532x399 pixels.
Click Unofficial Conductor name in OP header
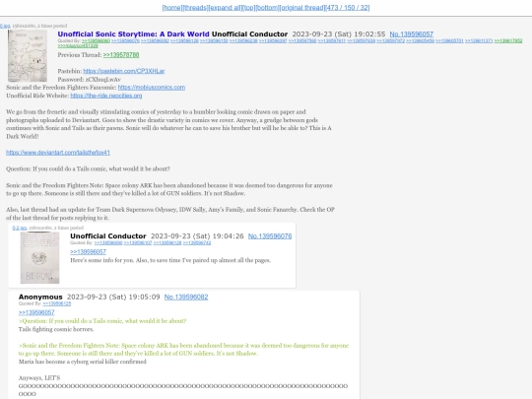point(249,33)
